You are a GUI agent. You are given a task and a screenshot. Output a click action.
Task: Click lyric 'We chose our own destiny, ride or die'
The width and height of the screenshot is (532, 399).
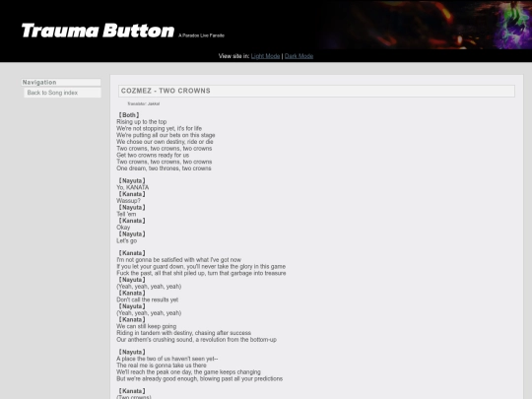coord(165,142)
